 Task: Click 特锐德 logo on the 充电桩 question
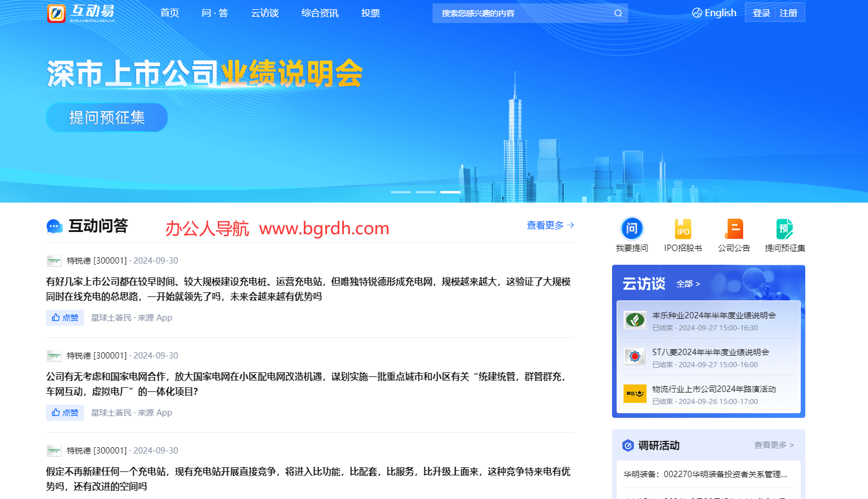(x=54, y=261)
